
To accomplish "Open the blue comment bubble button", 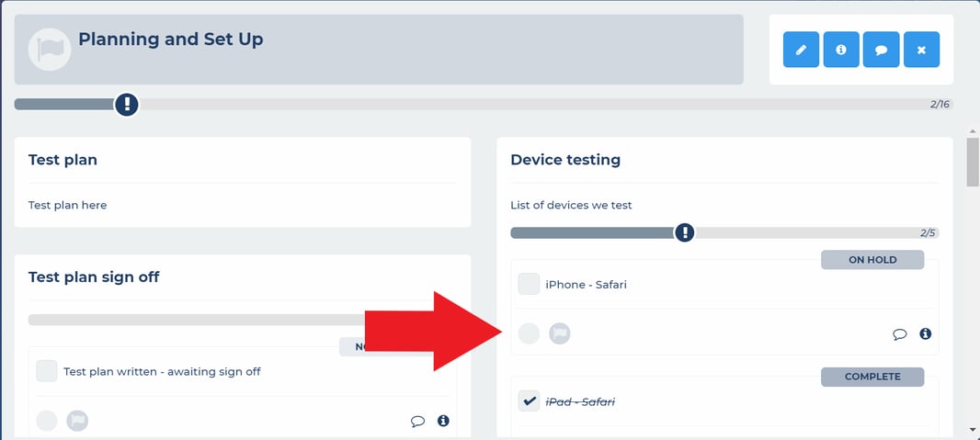I will click(881, 50).
